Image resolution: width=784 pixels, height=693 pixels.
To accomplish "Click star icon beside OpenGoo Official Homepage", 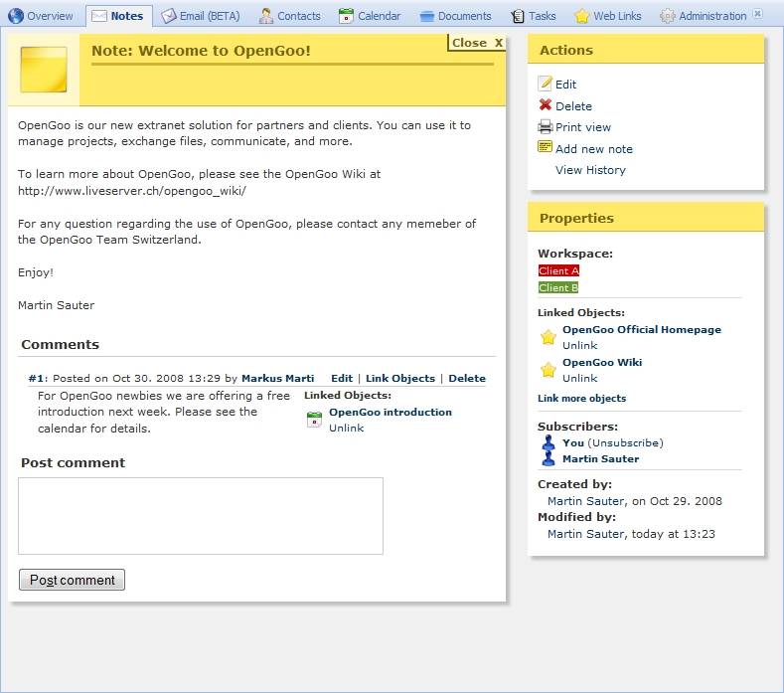I will (x=548, y=337).
